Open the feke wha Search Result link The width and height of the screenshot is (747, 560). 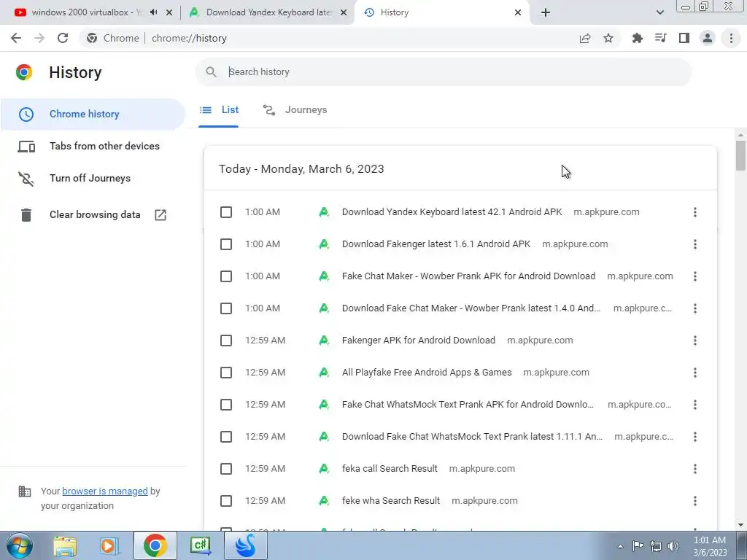(x=391, y=501)
